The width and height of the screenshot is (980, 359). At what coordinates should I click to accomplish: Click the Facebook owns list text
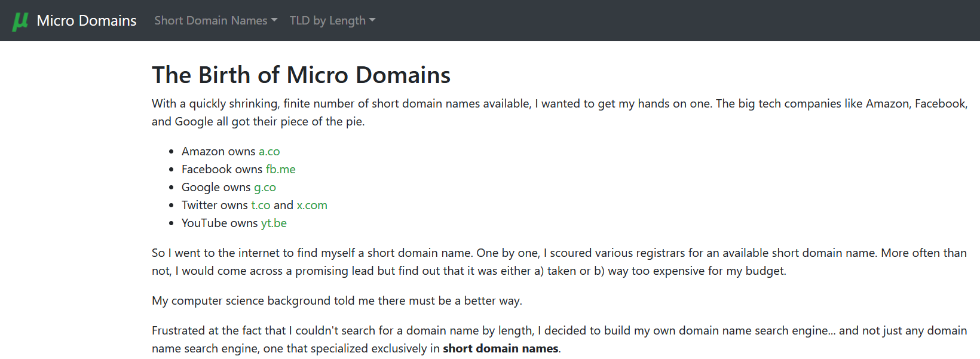(x=222, y=170)
